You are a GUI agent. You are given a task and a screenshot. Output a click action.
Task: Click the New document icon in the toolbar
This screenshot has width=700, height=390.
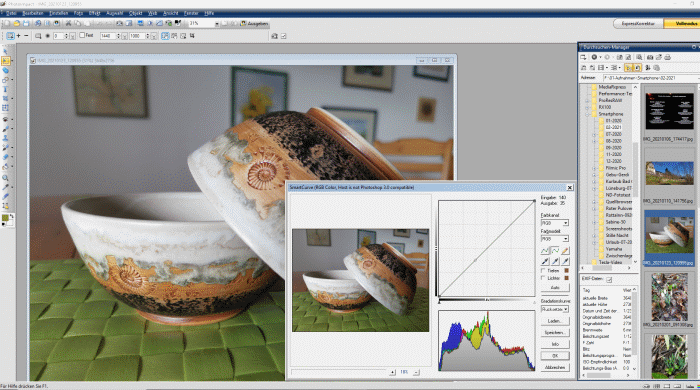tap(7, 23)
